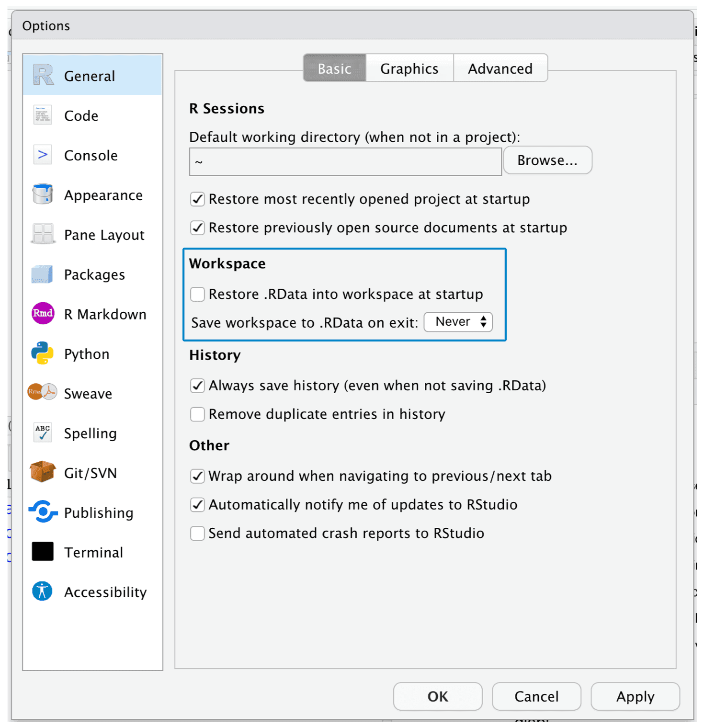Click the default working directory text field
Screen dimensions: 704x728
pos(345,162)
